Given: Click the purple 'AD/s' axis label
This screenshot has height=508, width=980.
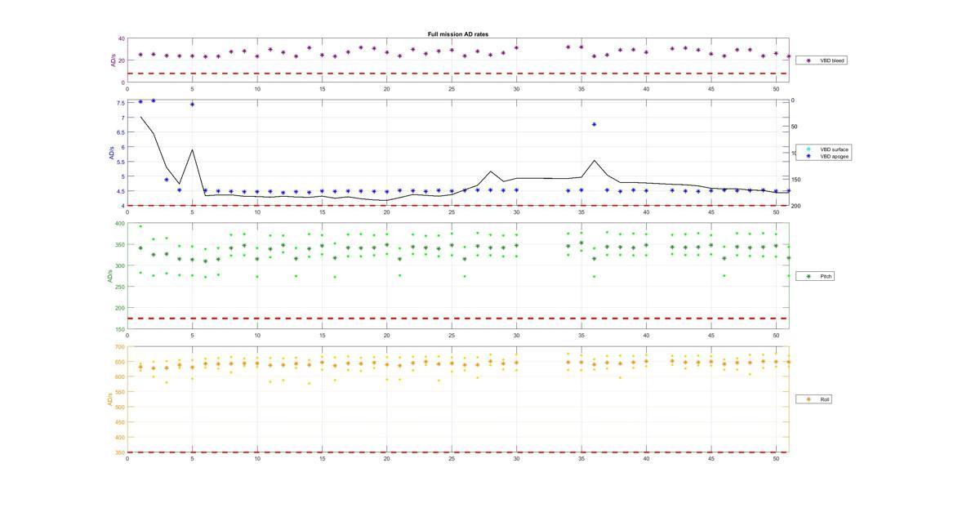Looking at the screenshot, I should [x=113, y=60].
